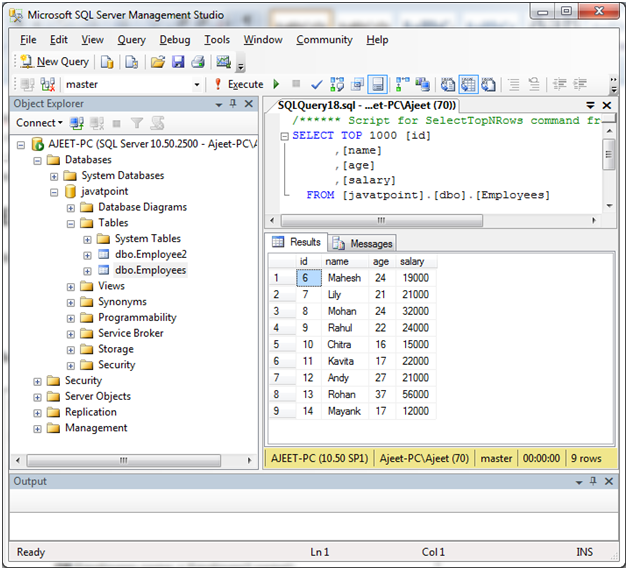Image resolution: width=628 pixels, height=570 pixels.
Task: Open the Query menu
Action: click(x=131, y=40)
